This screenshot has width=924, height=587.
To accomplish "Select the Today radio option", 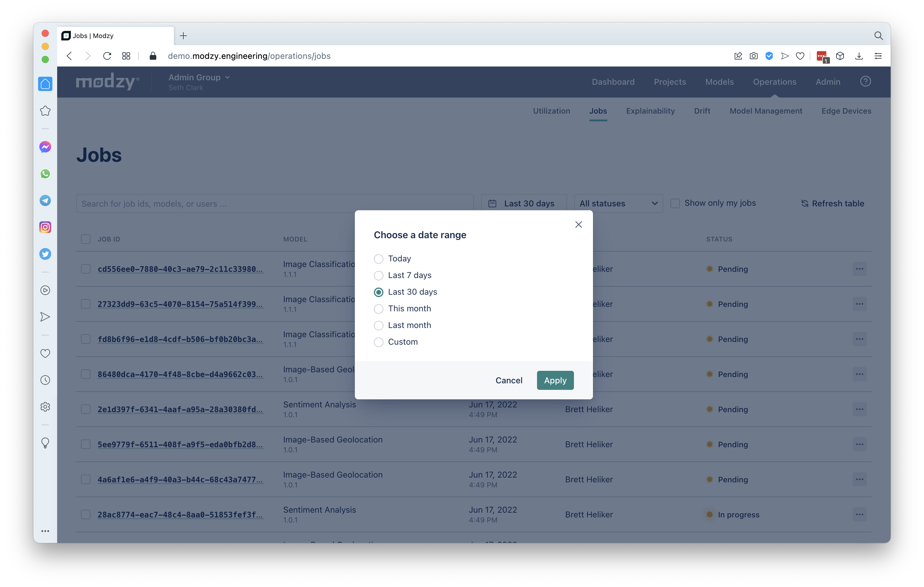I will [x=378, y=259].
